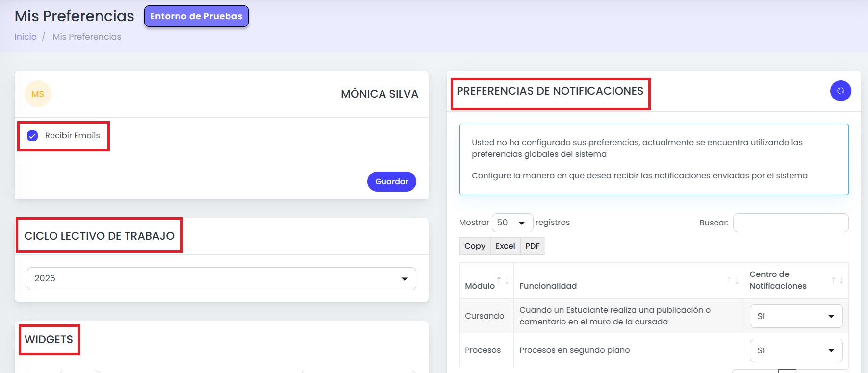Click the Copy export button
The width and height of the screenshot is (868, 373).
(x=475, y=246)
